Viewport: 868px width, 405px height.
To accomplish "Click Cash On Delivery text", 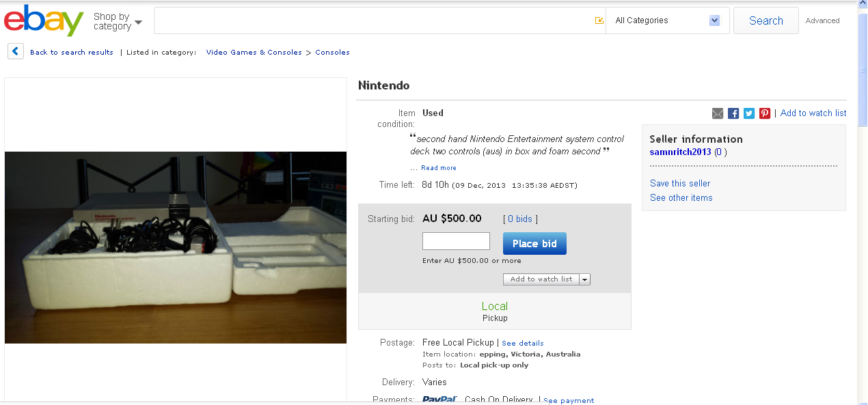I will pyautogui.click(x=500, y=400).
